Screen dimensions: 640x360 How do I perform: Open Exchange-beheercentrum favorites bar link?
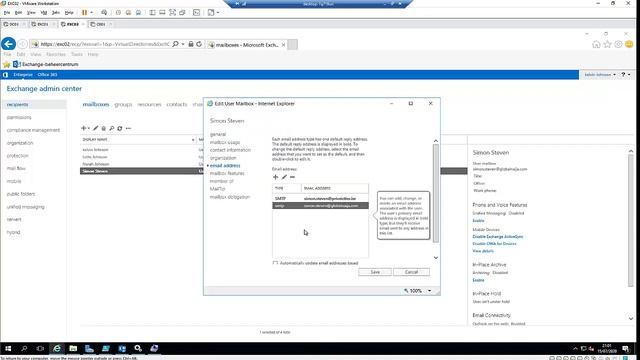coord(46,64)
